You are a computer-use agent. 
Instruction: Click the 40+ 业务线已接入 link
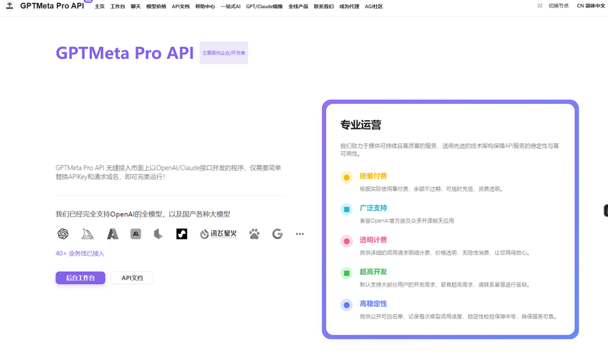click(x=80, y=254)
